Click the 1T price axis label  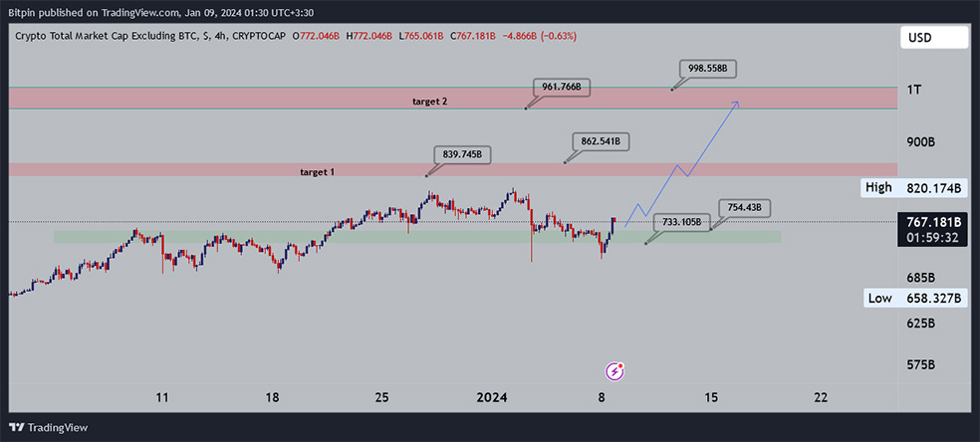914,90
